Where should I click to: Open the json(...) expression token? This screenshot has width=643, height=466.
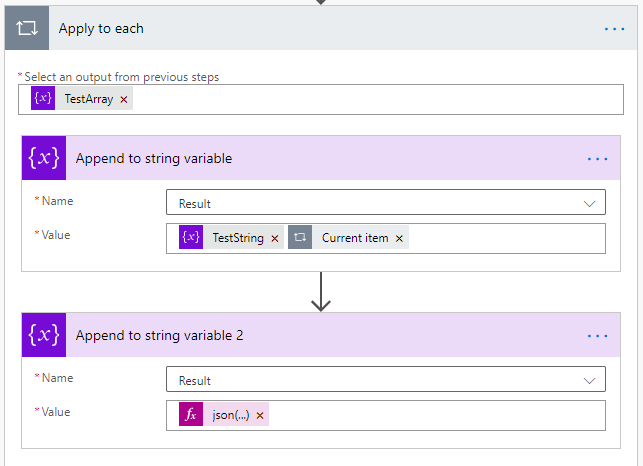click(230, 415)
